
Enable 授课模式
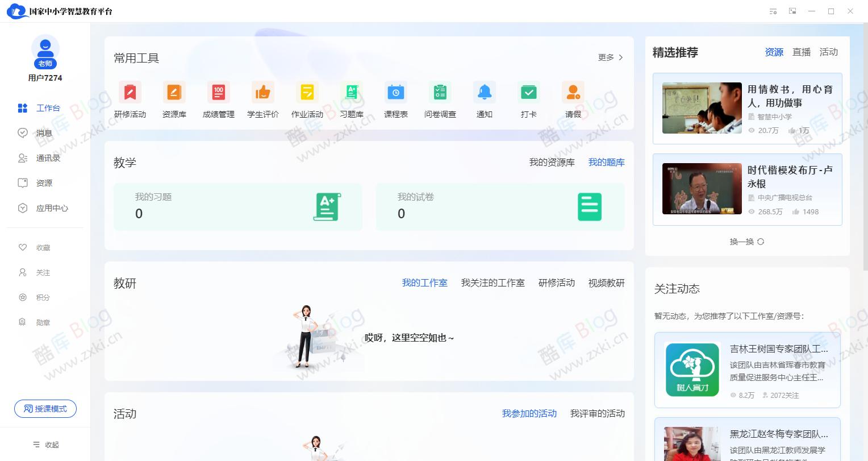pos(45,409)
